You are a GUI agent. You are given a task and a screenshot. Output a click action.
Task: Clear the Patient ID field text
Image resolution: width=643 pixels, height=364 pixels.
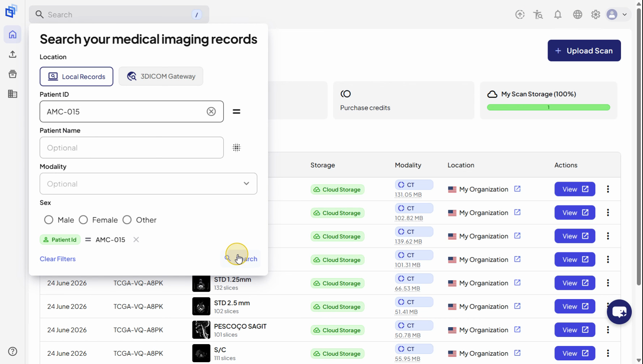click(x=211, y=112)
